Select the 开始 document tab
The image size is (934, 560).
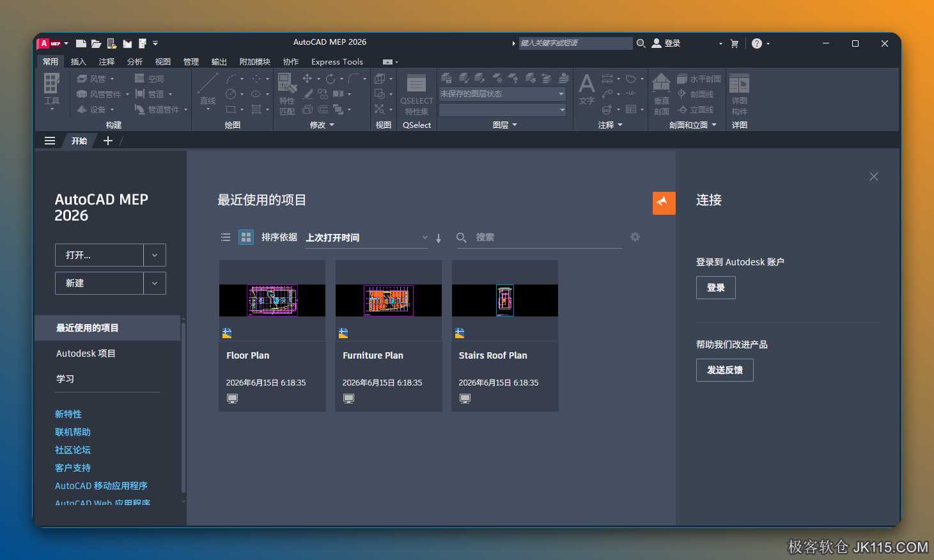79,141
